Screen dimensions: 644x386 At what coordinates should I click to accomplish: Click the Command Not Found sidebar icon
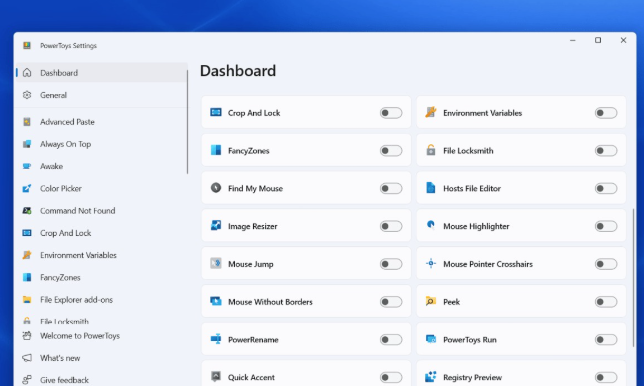27,210
